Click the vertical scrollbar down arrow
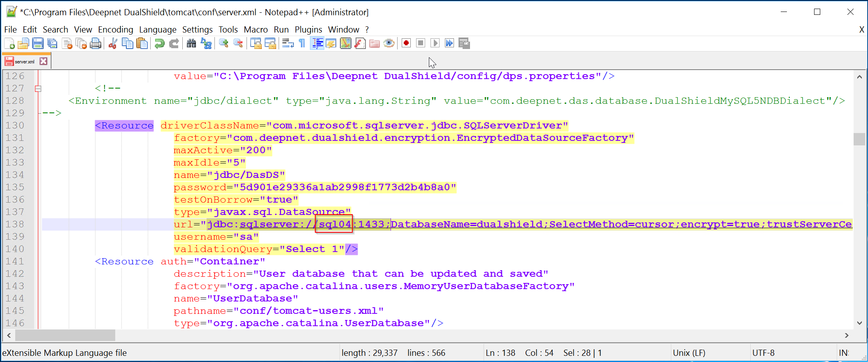The height and width of the screenshot is (362, 868). click(859, 323)
